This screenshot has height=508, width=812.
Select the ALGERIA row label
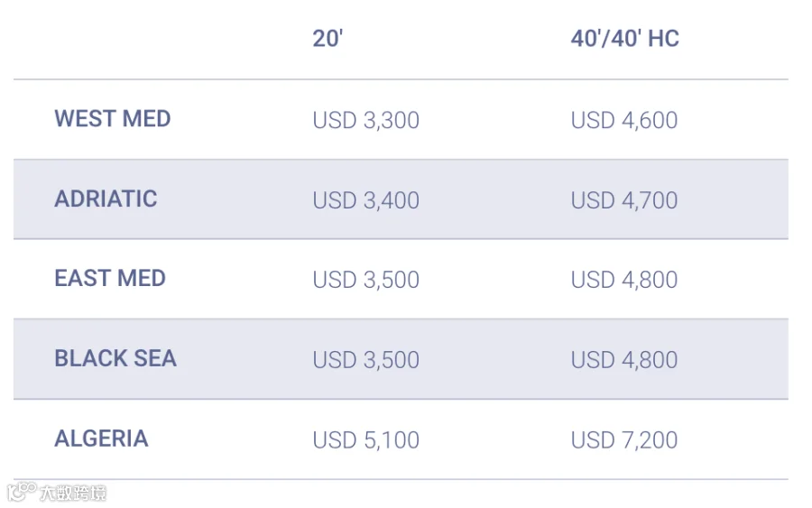click(101, 439)
